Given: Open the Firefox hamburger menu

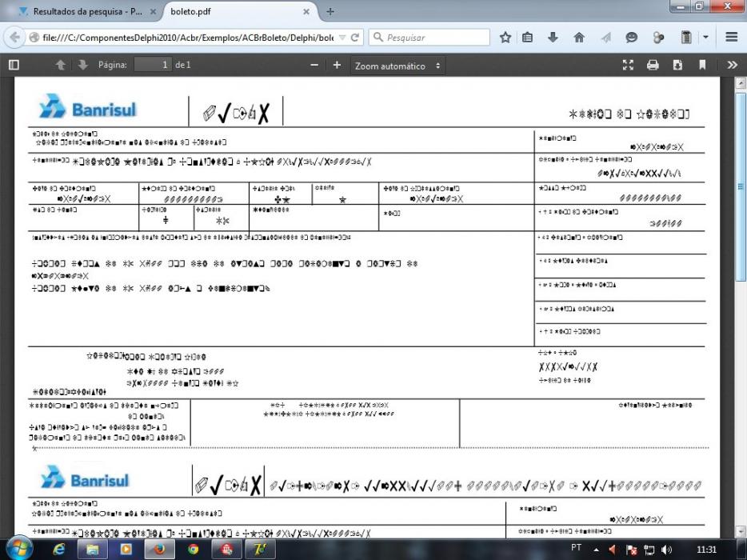Looking at the screenshot, I should coord(732,37).
